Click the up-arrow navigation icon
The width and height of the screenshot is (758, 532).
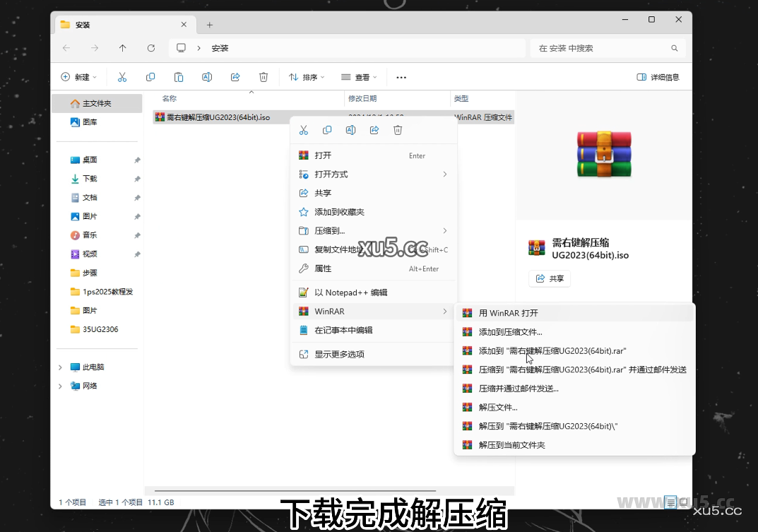click(x=122, y=48)
